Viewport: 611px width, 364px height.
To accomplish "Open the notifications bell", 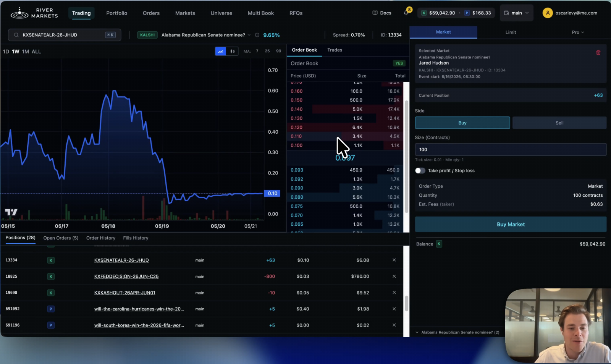I will pyautogui.click(x=406, y=13).
